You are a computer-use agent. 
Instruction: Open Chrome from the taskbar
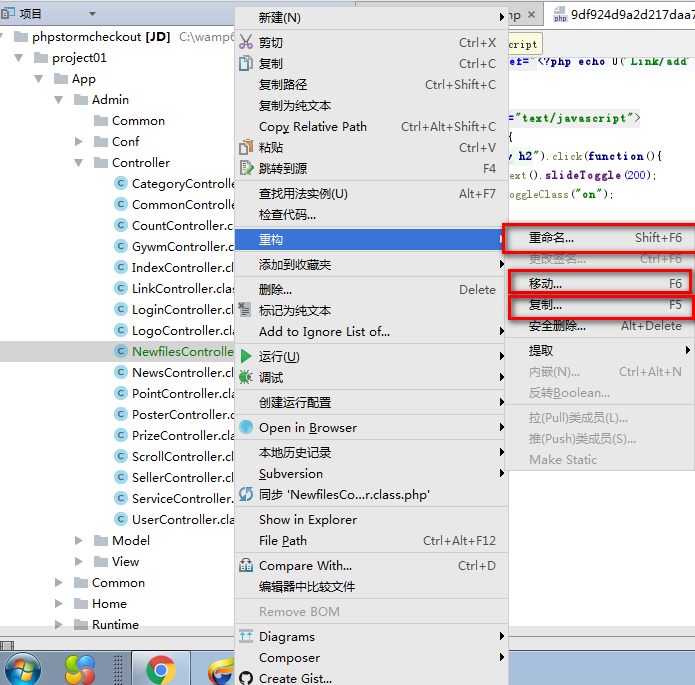pos(161,669)
